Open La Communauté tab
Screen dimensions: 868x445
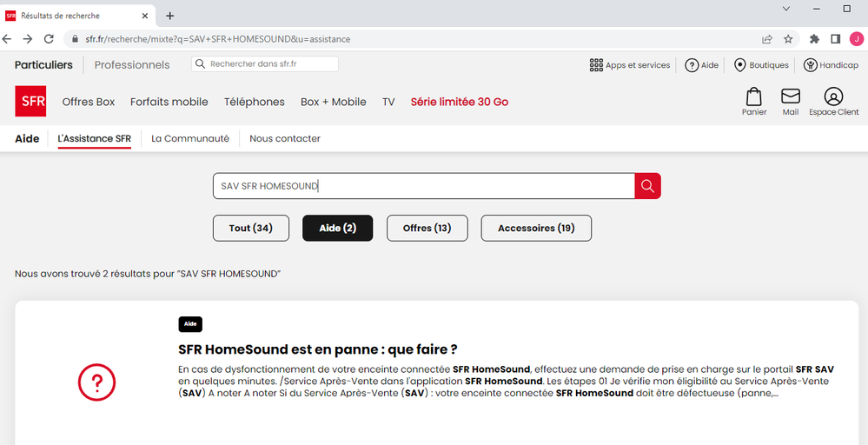click(190, 138)
